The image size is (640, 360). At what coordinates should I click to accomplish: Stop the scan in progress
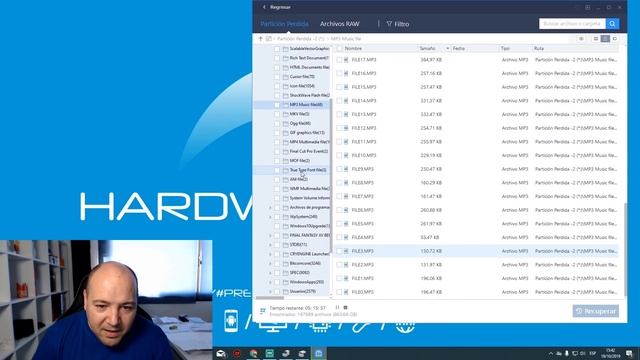tap(345, 307)
